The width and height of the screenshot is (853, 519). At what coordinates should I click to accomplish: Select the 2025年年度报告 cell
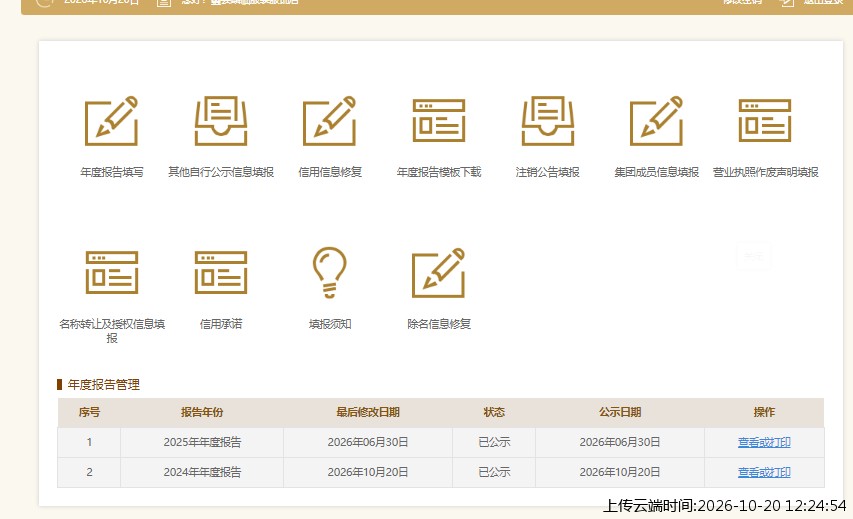202,442
